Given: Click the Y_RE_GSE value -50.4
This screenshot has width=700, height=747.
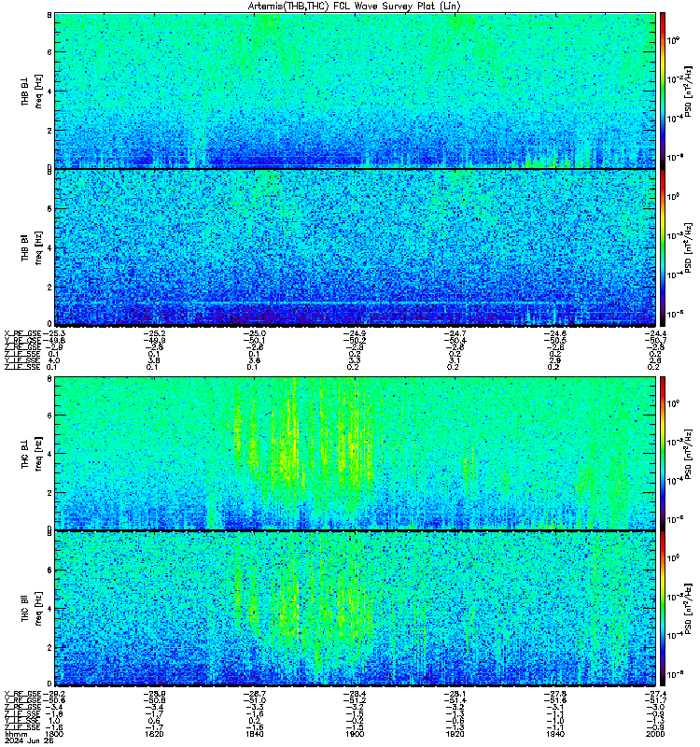Looking at the screenshot, I should tap(455, 340).
